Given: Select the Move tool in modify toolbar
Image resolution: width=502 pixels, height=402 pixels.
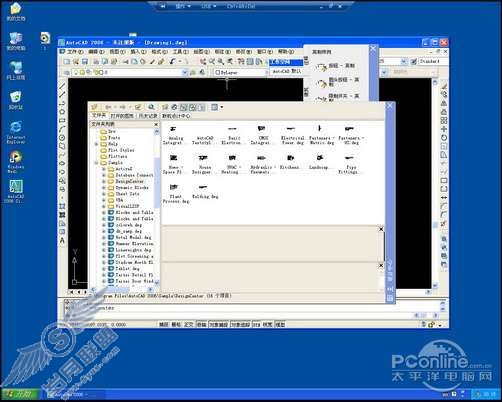Looking at the screenshot, I should [444, 129].
